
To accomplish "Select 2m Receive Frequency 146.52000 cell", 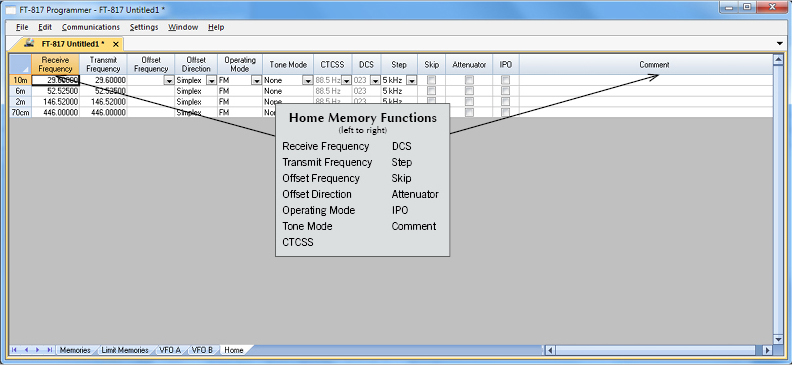I will pyautogui.click(x=56, y=101).
